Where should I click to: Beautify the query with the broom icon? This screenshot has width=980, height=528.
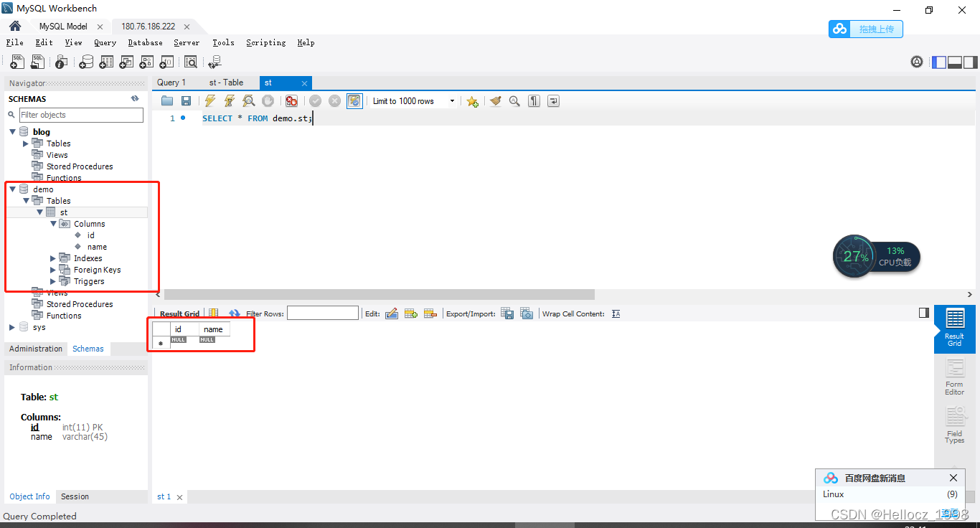pos(495,101)
